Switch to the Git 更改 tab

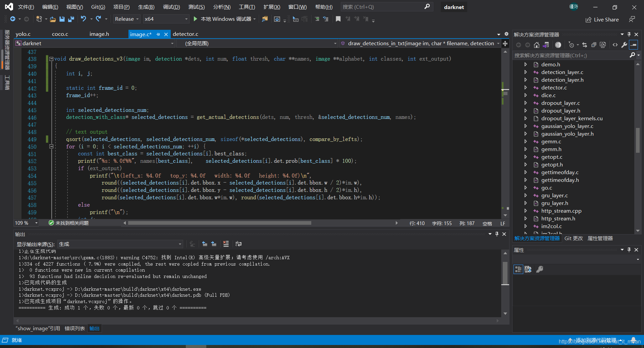574,238
